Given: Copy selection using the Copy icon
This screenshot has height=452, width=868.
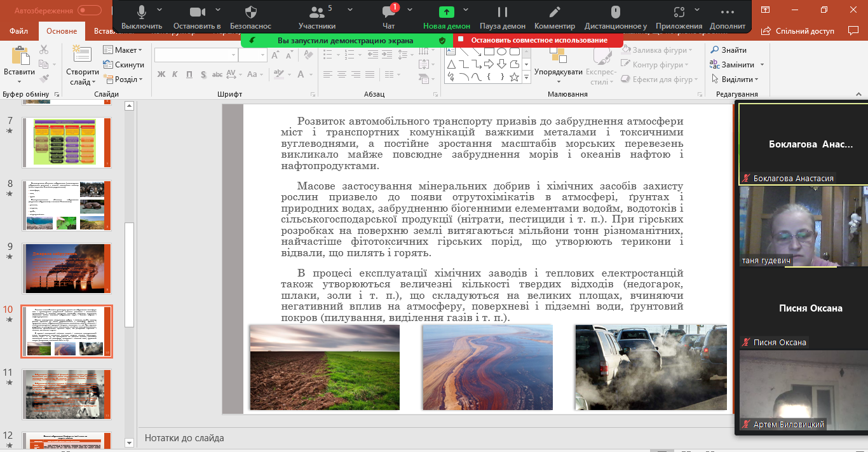Looking at the screenshot, I should pos(44,64).
